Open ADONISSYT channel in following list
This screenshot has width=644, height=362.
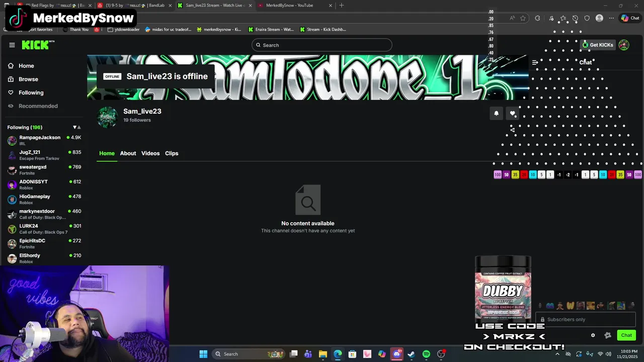tap(44, 185)
